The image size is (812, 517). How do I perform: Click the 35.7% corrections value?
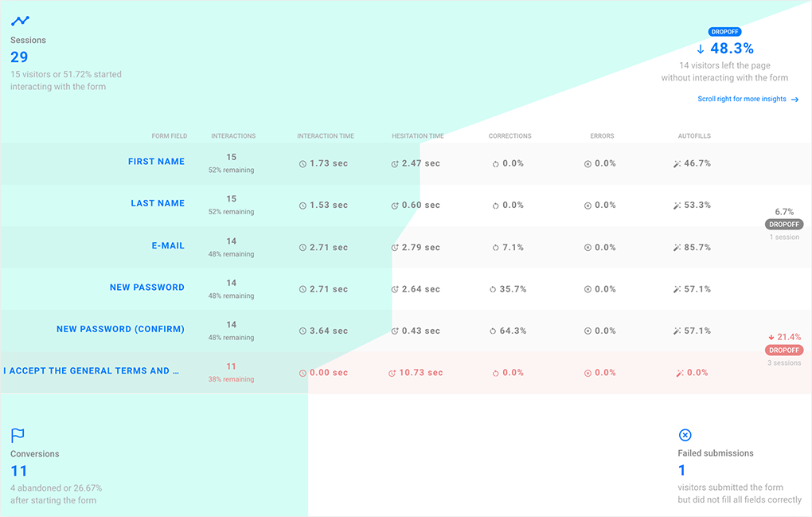point(513,290)
